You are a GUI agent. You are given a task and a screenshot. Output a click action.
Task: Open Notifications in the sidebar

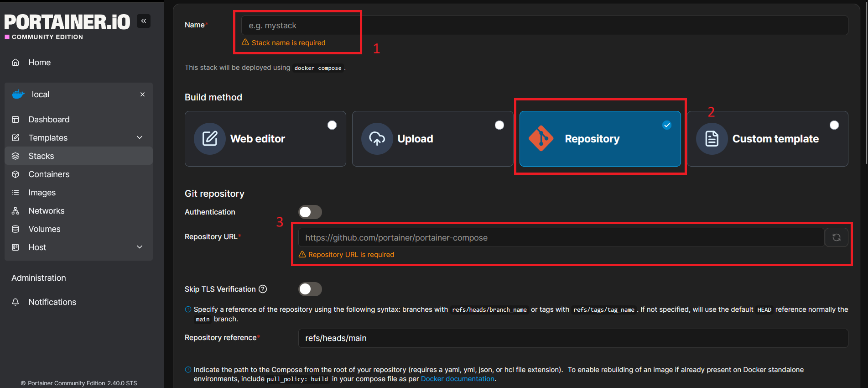78,302
